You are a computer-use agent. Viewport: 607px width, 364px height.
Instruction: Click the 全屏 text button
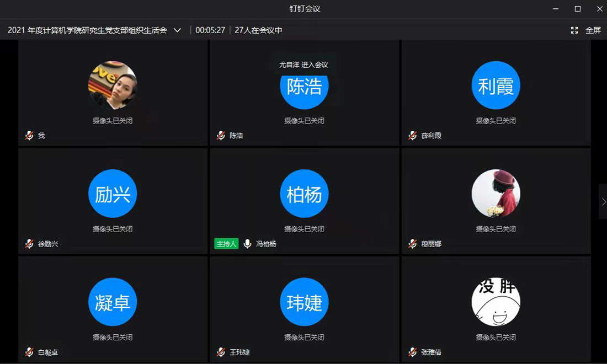(593, 30)
